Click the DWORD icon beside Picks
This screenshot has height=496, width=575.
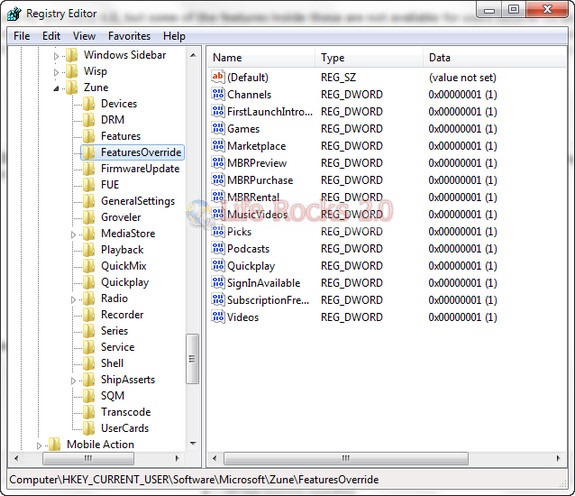coord(218,231)
